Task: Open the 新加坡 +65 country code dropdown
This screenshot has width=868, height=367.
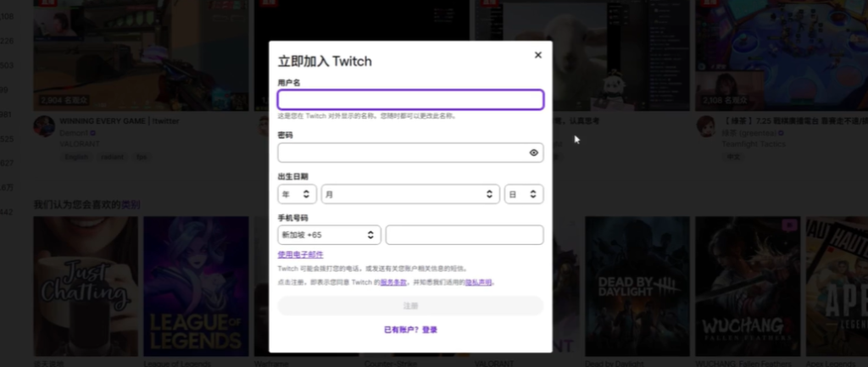Action: click(x=329, y=235)
